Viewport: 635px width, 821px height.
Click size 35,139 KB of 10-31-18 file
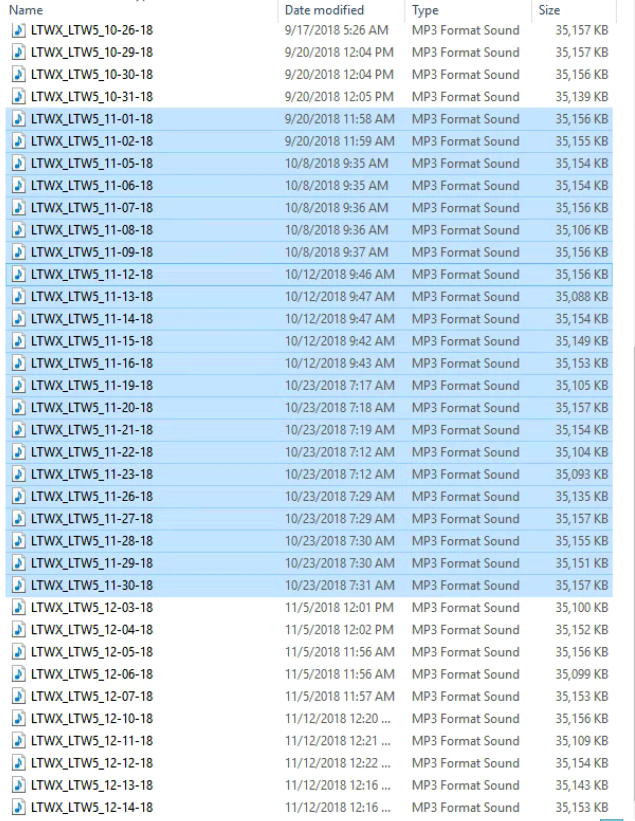click(582, 97)
